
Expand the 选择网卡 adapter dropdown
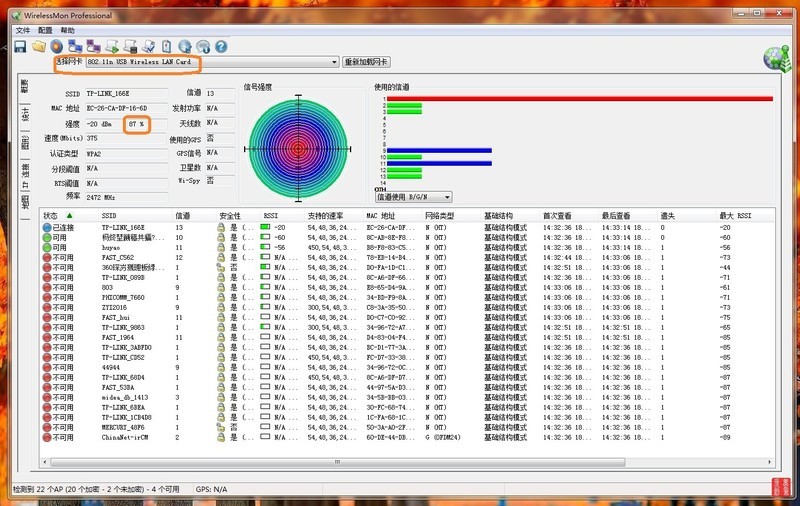334,62
